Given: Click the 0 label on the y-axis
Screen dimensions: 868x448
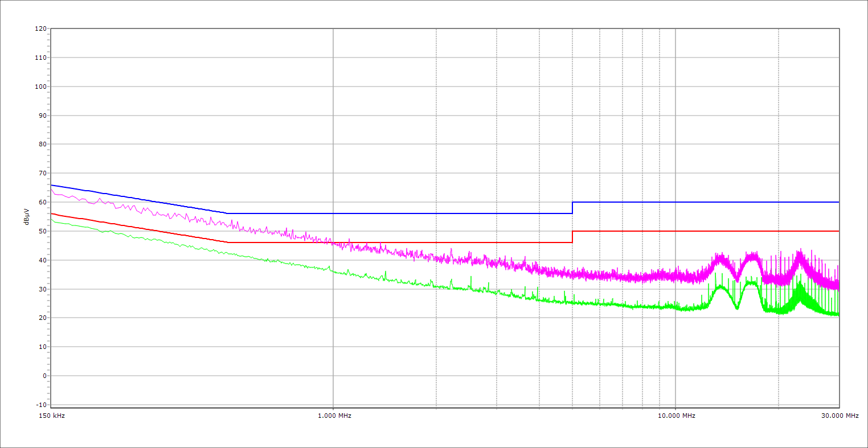Looking at the screenshot, I should click(44, 376).
